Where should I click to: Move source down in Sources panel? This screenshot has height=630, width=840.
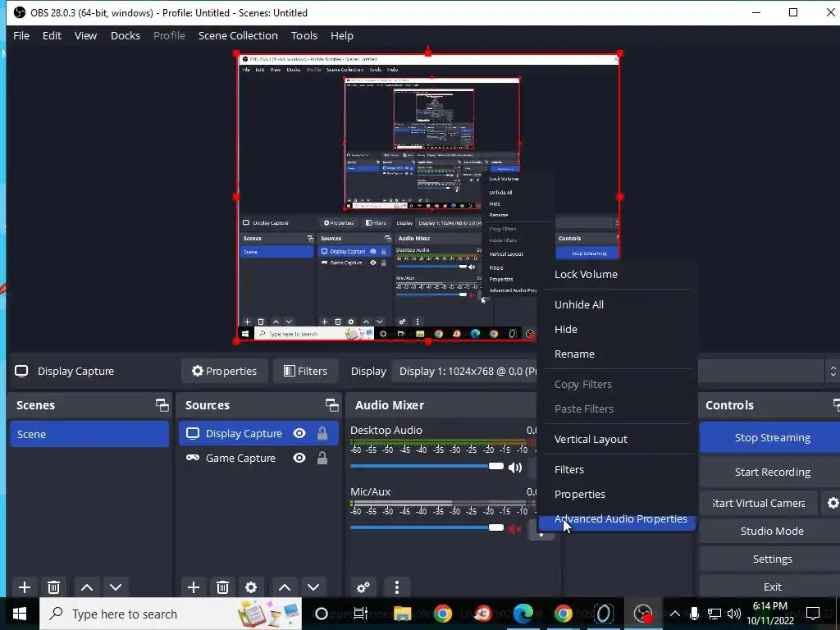[313, 587]
